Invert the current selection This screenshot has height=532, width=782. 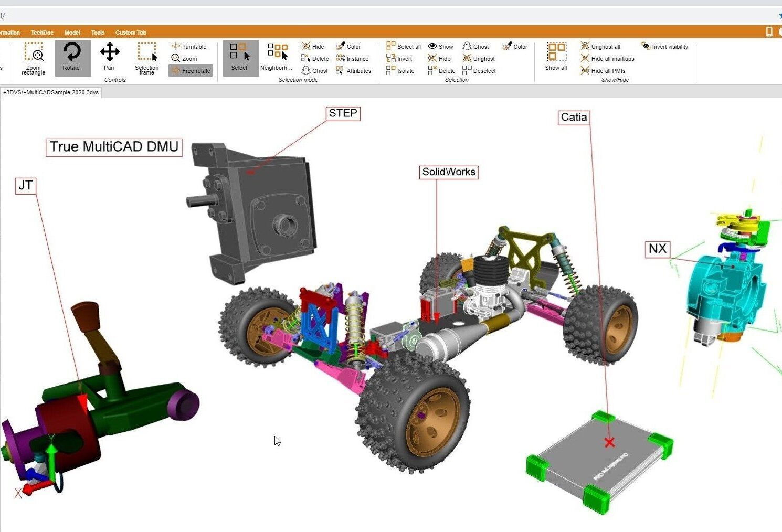399,59
